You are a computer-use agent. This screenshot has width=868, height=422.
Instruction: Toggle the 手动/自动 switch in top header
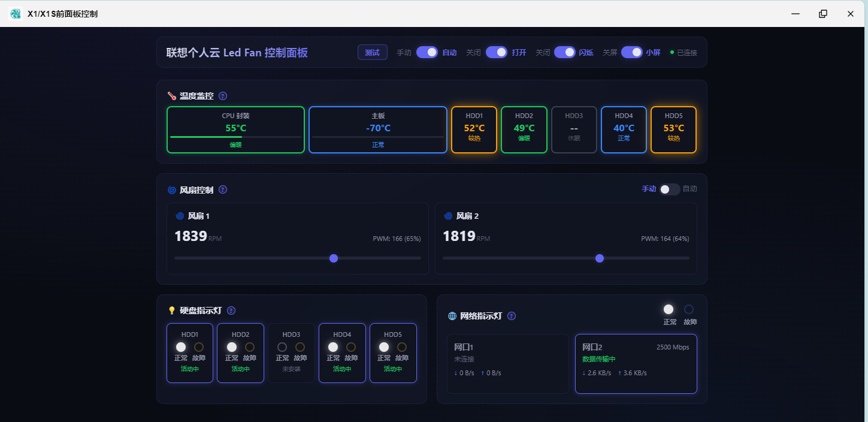click(x=427, y=52)
